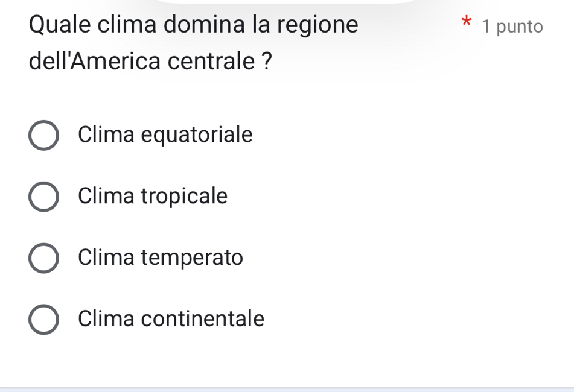Viewport: 574px width, 392px height.
Task: Tap the word "tropicale" in second option
Action: point(184,197)
